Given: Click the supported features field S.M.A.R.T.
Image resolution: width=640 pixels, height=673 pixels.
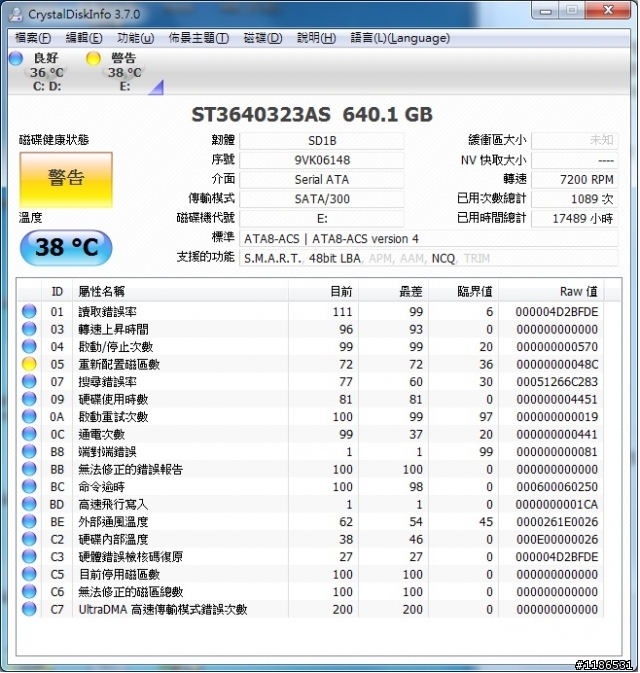Looking at the screenshot, I should (x=429, y=258).
